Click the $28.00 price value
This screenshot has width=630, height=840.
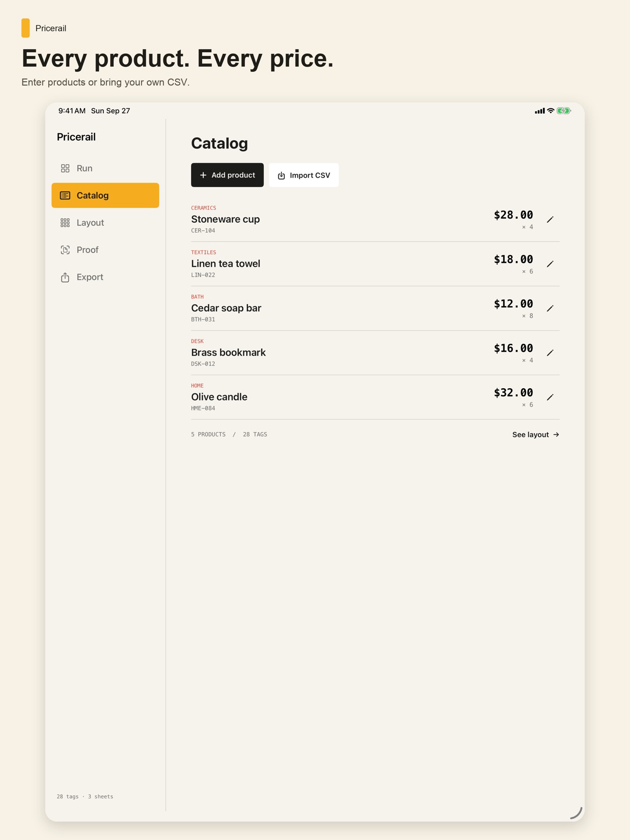coord(513,215)
